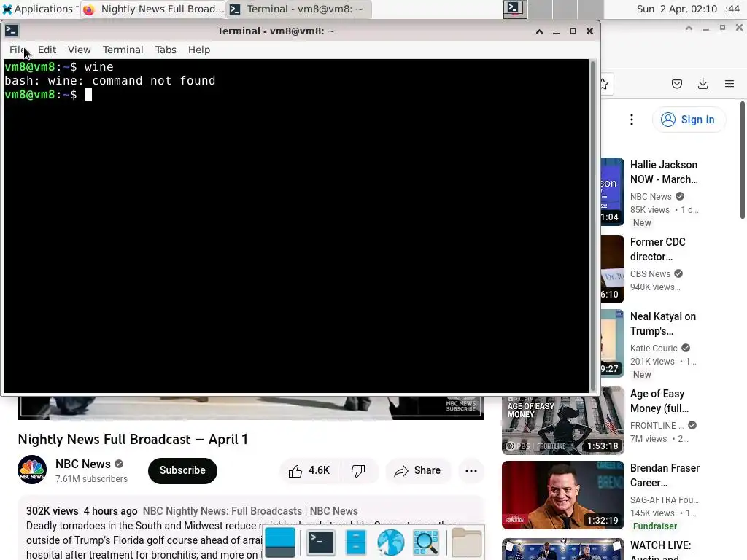This screenshot has width=747, height=560.
Task: Roll up Firefox window with shade arrow
Action: click(689, 28)
